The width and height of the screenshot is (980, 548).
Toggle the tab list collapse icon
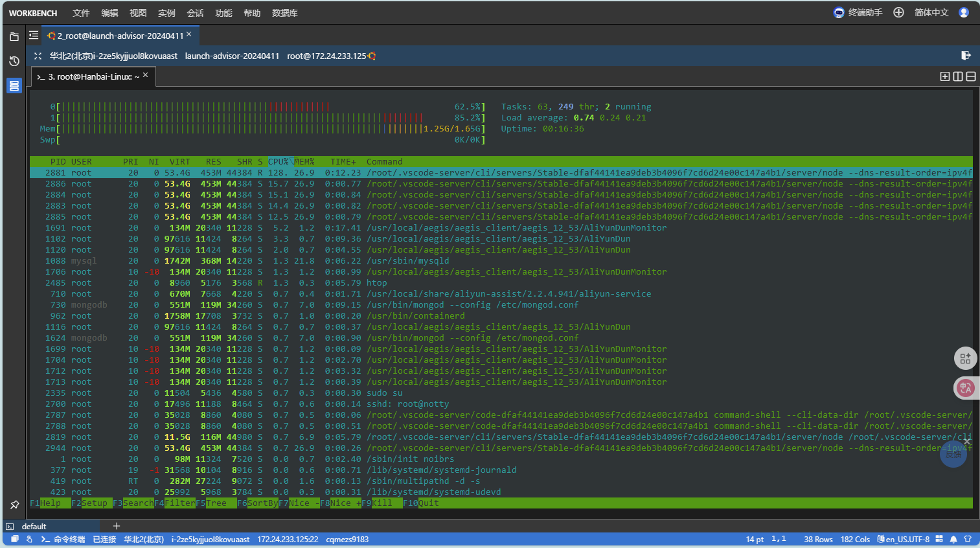click(34, 36)
